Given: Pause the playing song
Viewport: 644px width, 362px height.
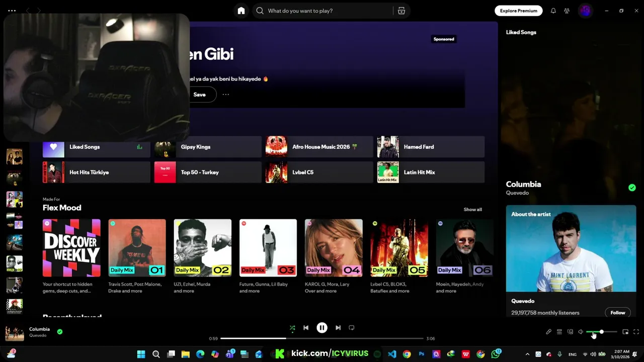Looking at the screenshot, I should tap(322, 328).
